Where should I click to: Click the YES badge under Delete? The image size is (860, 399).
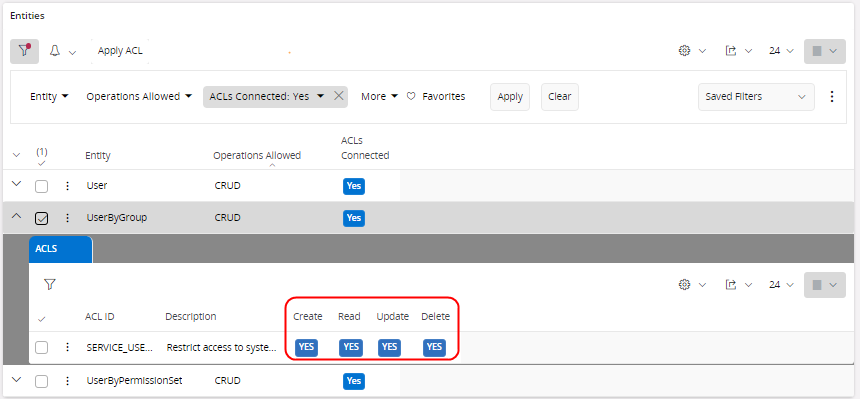click(x=434, y=347)
